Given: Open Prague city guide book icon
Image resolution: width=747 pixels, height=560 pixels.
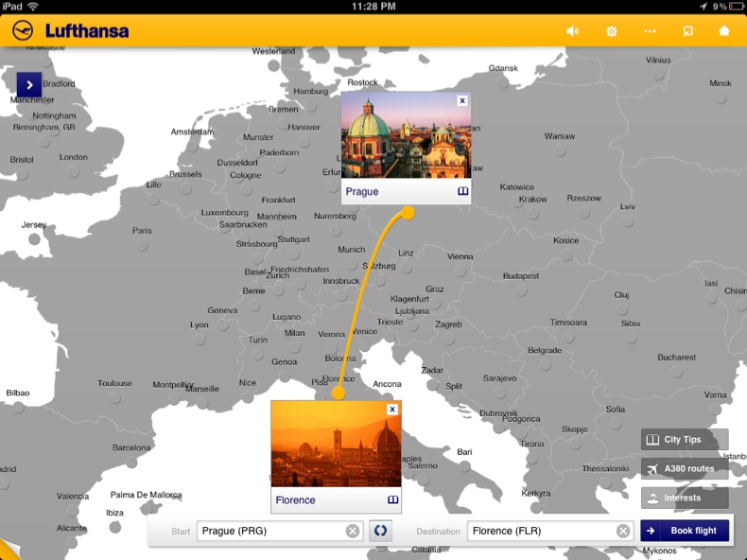Looking at the screenshot, I should 462,191.
